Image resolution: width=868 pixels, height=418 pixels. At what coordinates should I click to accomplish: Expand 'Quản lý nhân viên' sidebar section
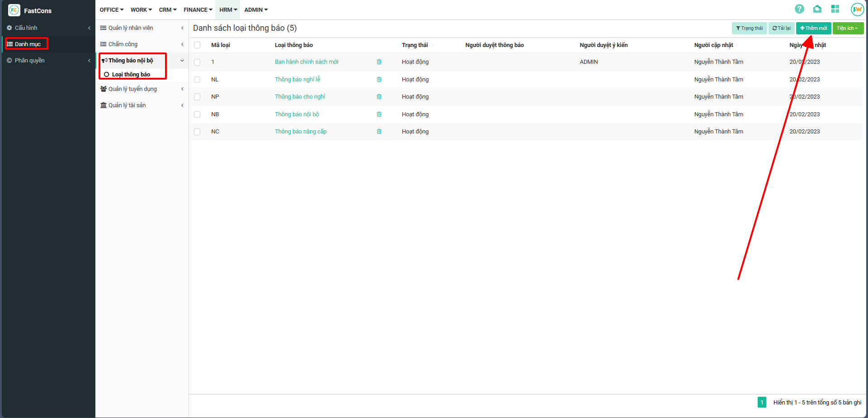tap(141, 28)
